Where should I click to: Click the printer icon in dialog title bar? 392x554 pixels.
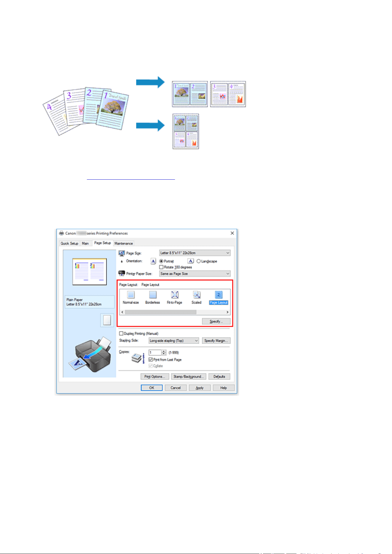click(62, 233)
